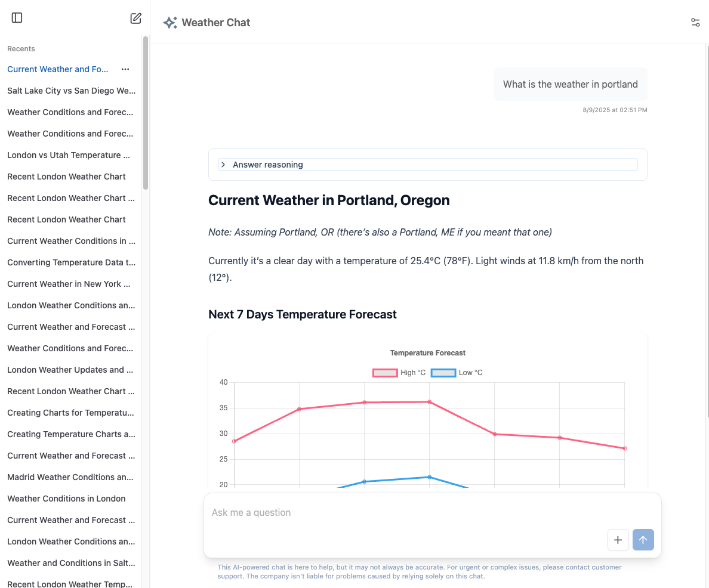Select the Salt Lake City vs San Diego chat
Image resolution: width=709 pixels, height=588 pixels.
coord(71,91)
